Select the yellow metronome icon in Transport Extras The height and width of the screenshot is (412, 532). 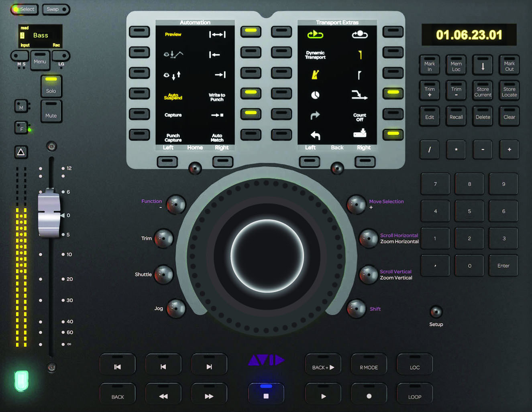pos(315,74)
